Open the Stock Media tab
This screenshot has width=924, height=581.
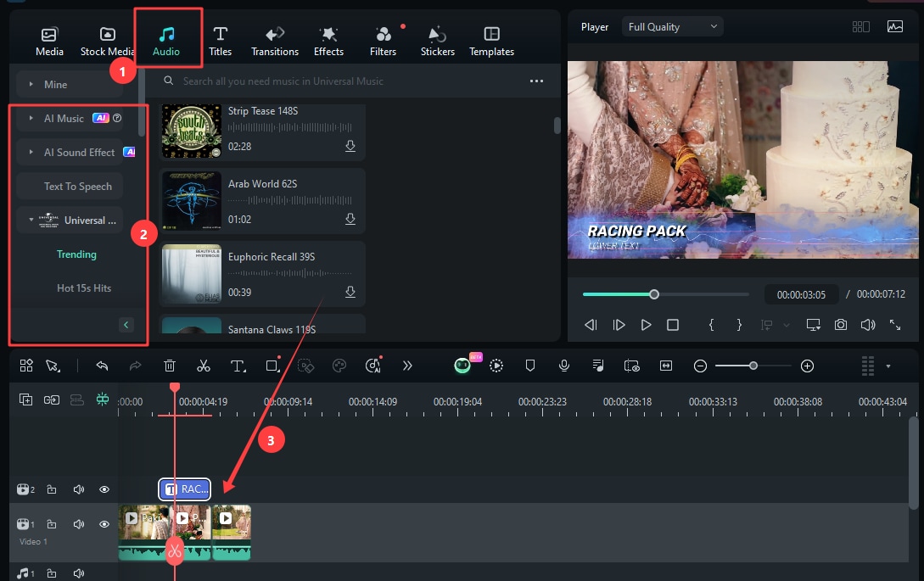click(x=107, y=42)
